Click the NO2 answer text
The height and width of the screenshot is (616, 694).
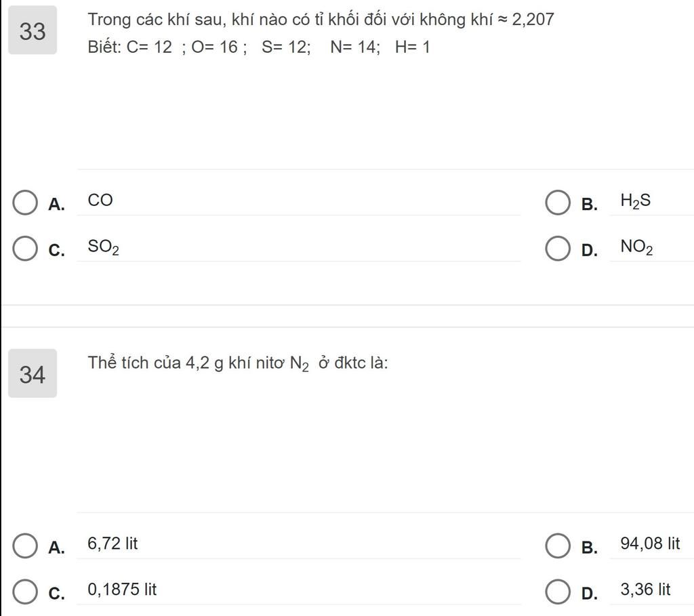(x=636, y=247)
